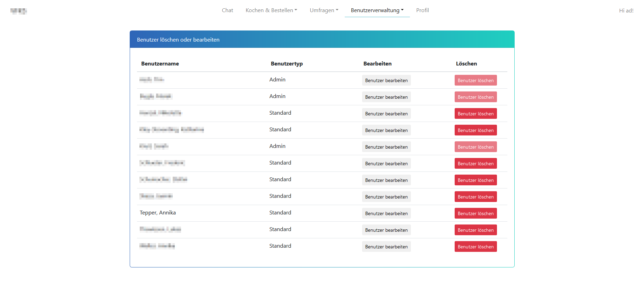Click the 'Löschen' column header
This screenshot has height=291, width=644.
tap(466, 64)
